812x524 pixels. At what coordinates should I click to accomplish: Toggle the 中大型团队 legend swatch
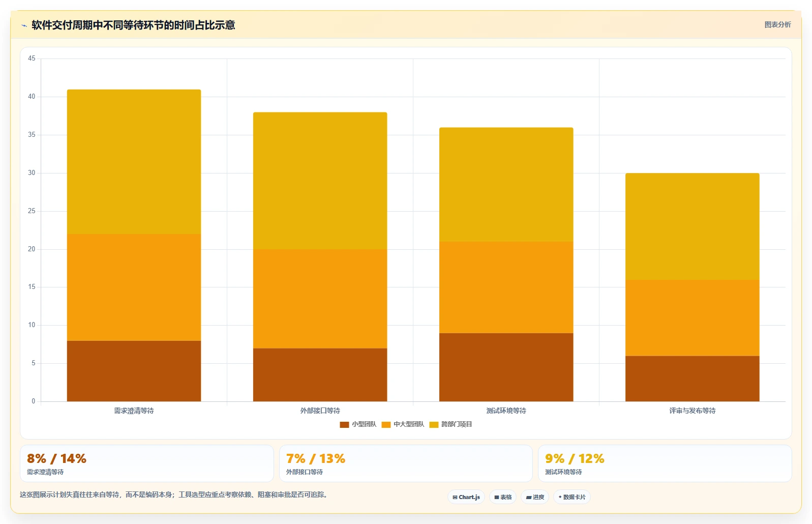pos(386,425)
